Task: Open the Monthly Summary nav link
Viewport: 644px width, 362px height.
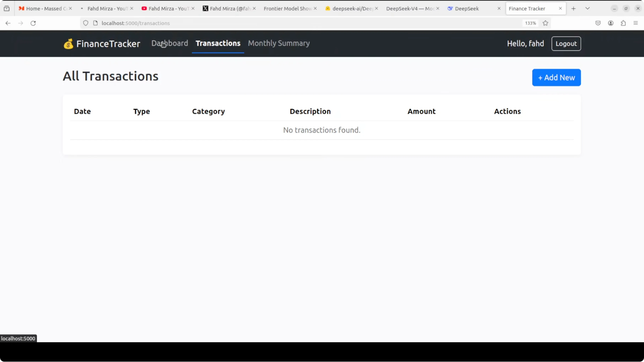Action: click(279, 43)
